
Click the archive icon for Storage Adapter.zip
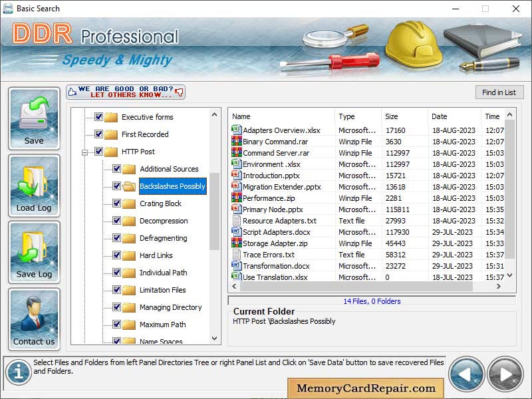coord(236,243)
